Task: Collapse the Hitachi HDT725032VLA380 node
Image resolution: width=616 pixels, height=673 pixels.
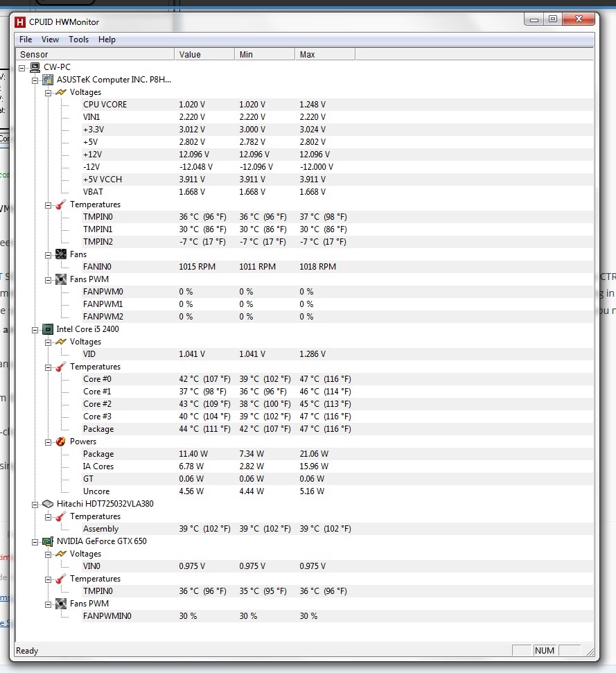Action: pyautogui.click(x=35, y=505)
